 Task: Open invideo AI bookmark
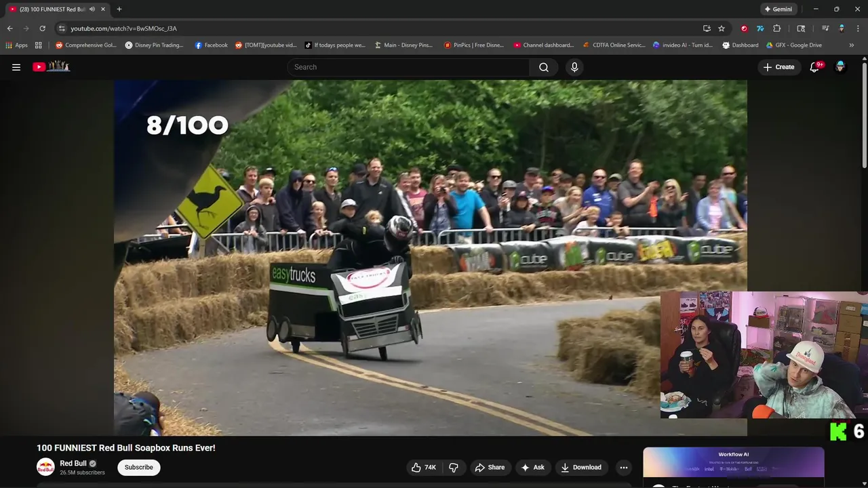coord(683,45)
